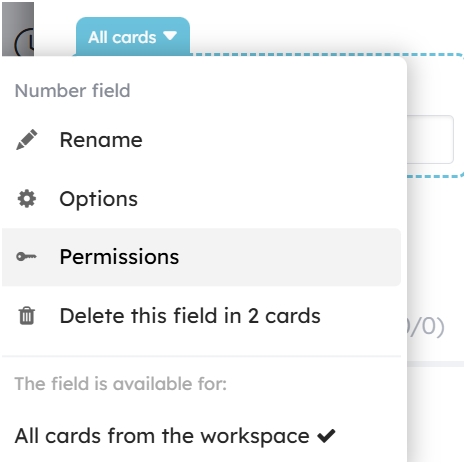This screenshot has height=464, width=466.
Task: Select the highlighted Permissions entry
Action: (201, 257)
